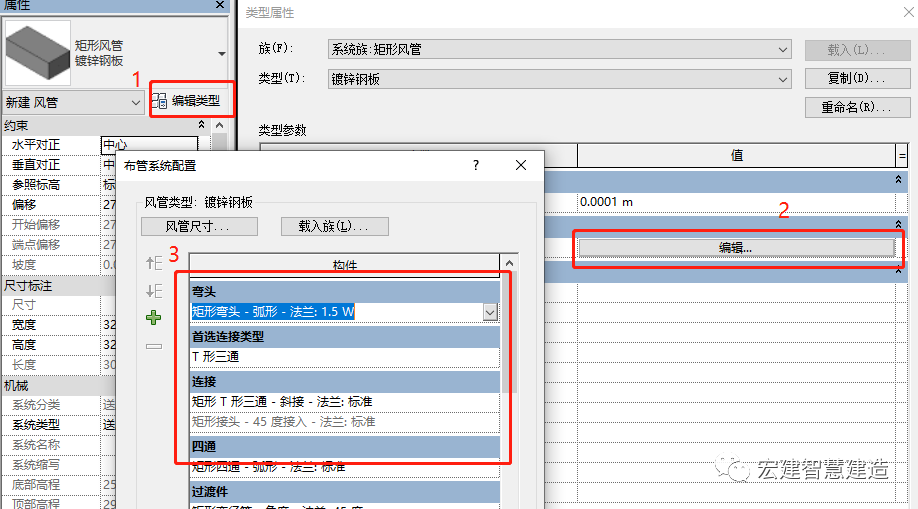Click the 水平对正 value field showing 中心
Screen dimensions: 918x509
(x=149, y=145)
